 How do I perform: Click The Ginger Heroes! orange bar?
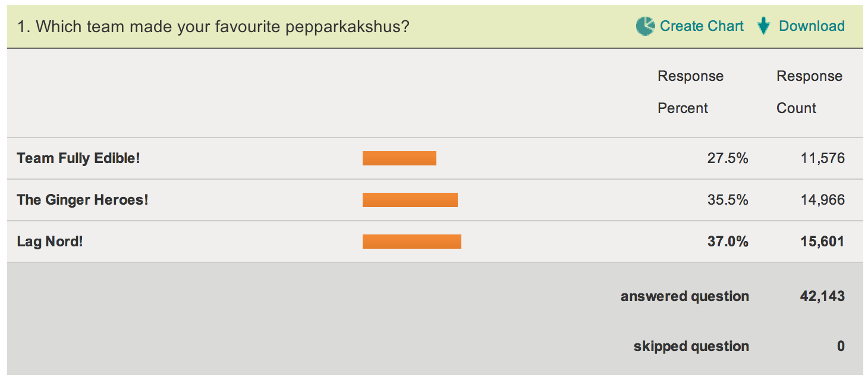(410, 200)
